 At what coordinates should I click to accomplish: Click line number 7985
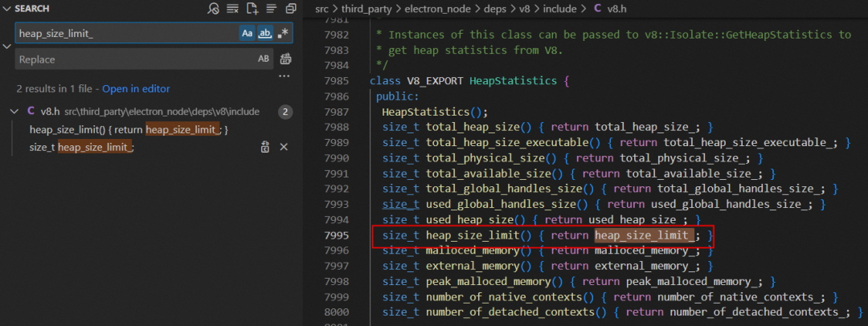coord(337,81)
